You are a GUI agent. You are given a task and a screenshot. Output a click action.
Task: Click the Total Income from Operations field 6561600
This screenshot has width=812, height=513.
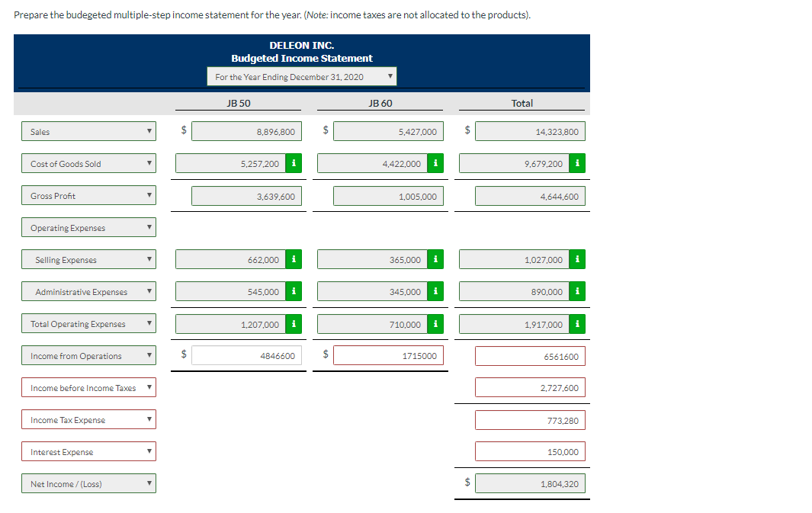(x=531, y=356)
